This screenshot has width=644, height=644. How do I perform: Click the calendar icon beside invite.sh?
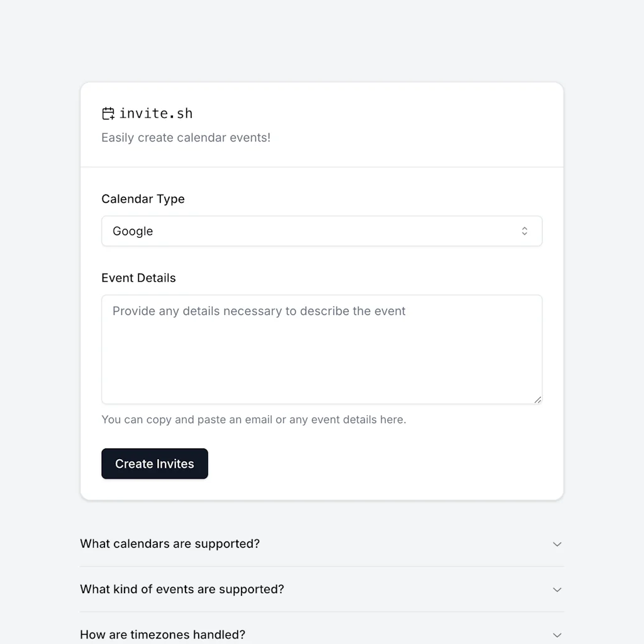pyautogui.click(x=108, y=113)
